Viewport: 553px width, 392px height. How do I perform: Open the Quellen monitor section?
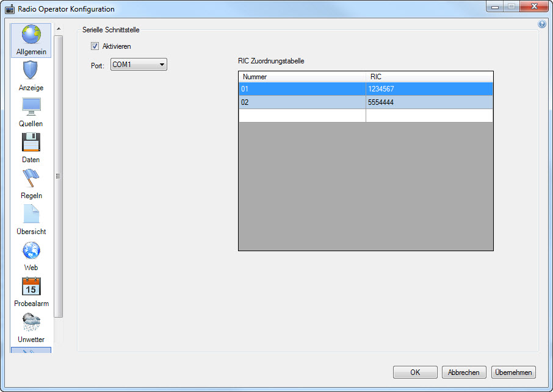pos(31,112)
